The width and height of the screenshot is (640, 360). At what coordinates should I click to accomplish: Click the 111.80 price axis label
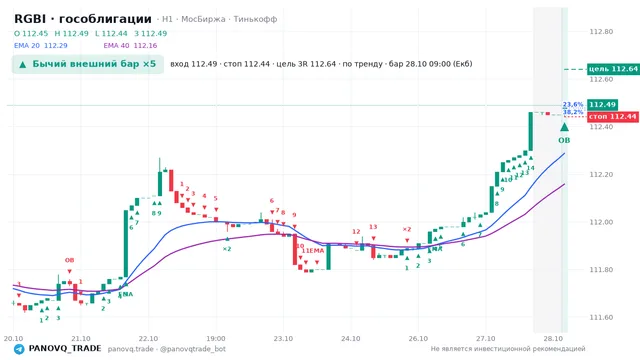[x=601, y=269]
